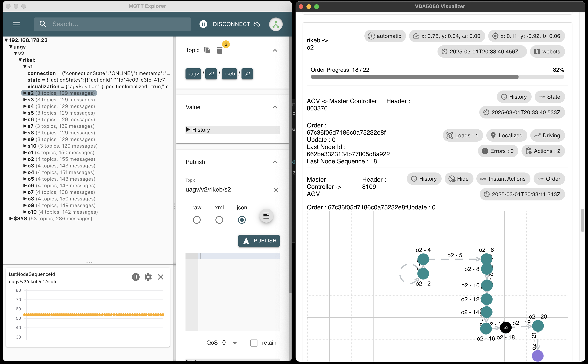Expand the o2 tree node
Viewport: 588px width, 364px height.
pos(25,159)
